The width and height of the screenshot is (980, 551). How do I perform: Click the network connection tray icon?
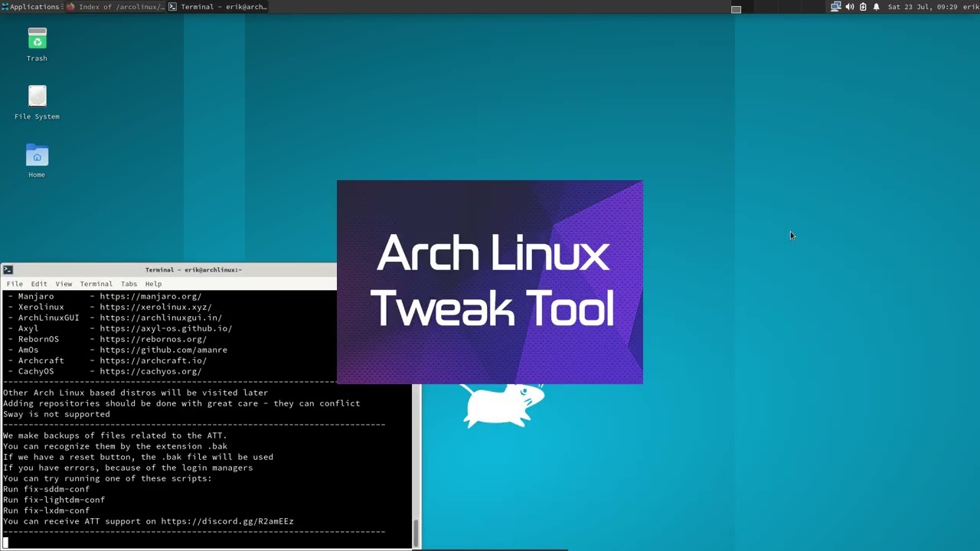click(x=836, y=7)
